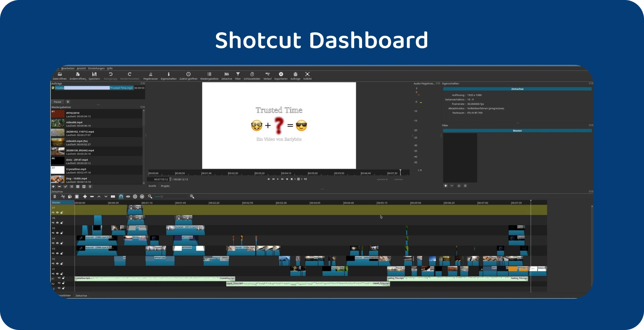Switch to the Quelle tab
644x330 pixels.
tap(152, 186)
